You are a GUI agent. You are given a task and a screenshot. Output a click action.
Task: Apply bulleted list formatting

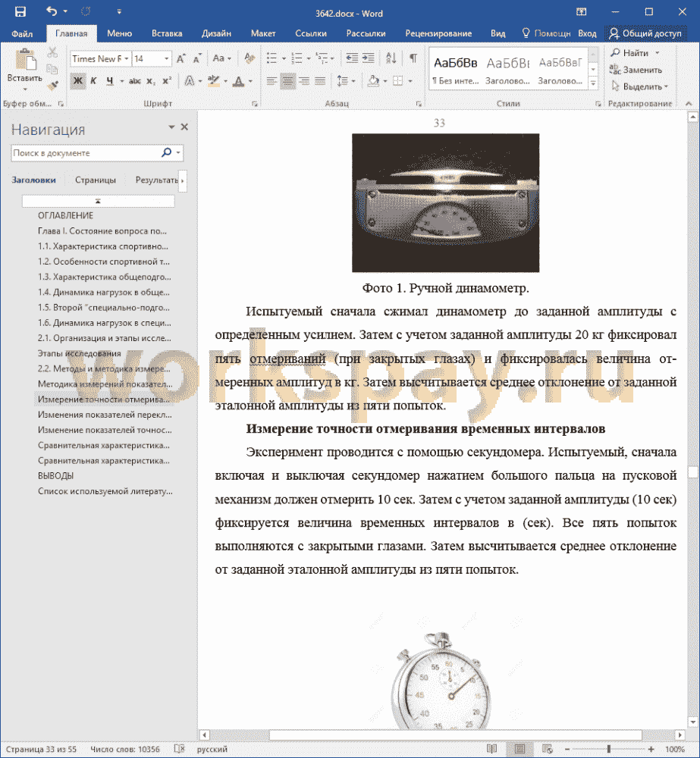[272, 58]
